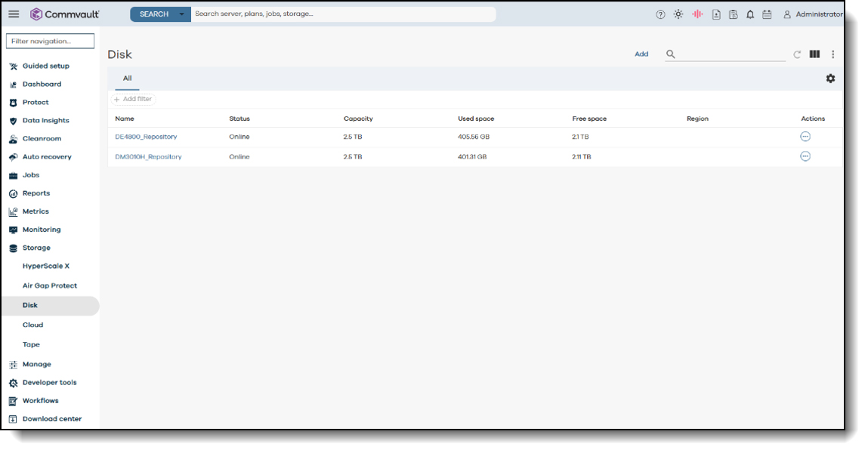The image size is (868, 453).
Task: Expand the SEARCH dropdown arrow
Action: tap(181, 14)
